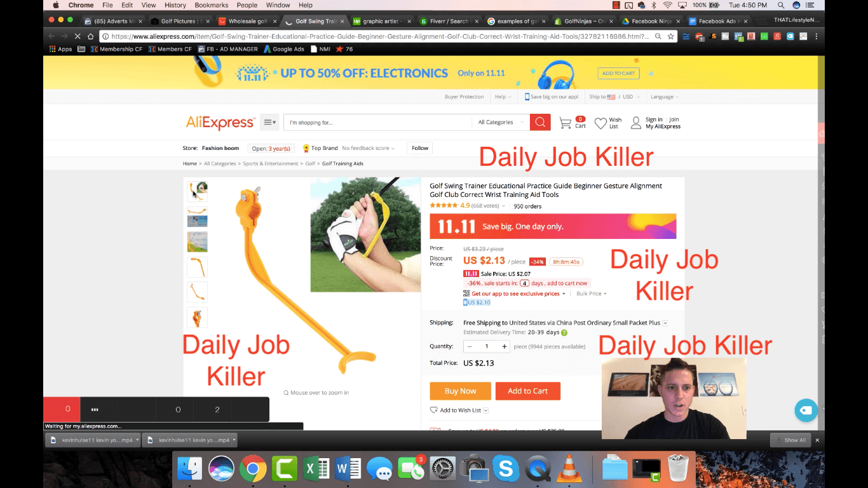Click ADD TO CART in the electronics banner
This screenshot has width=868, height=488.
click(618, 73)
